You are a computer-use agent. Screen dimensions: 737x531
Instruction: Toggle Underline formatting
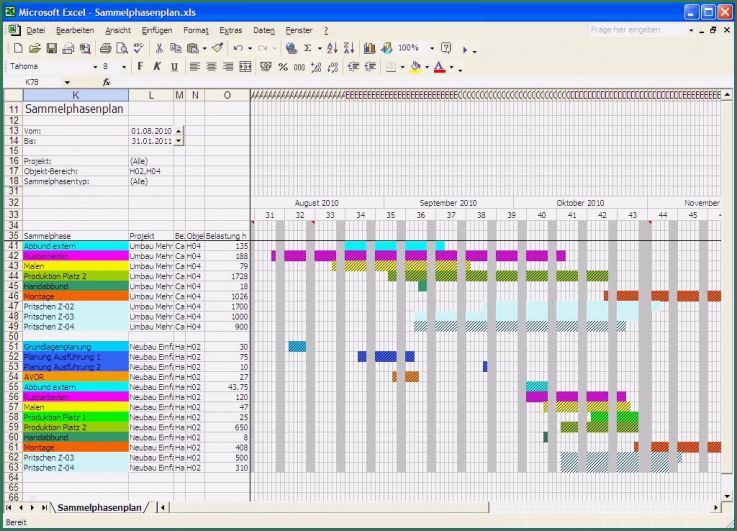pyautogui.click(x=174, y=66)
